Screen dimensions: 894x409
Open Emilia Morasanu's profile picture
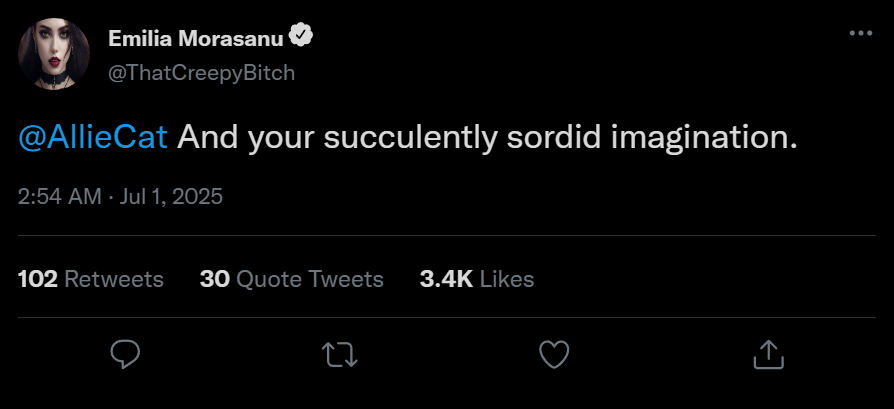[x=54, y=54]
